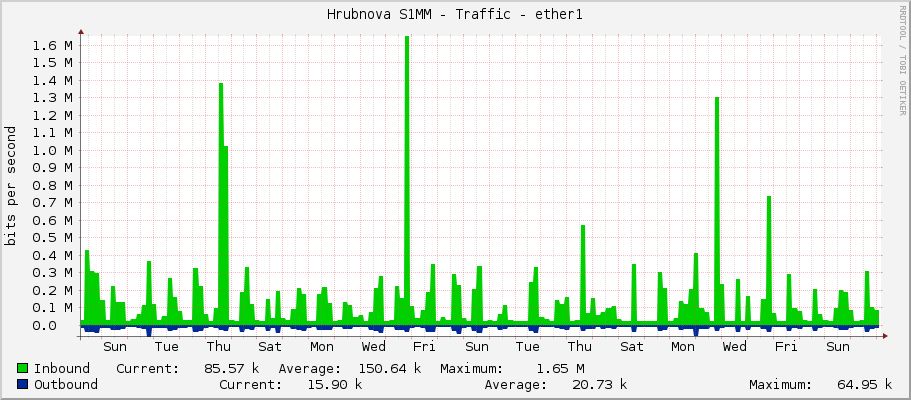Click the graph title 'Hrubnova S1MM - Traffic - ether1'
Screen dimensions: 911x400
[x=455, y=14]
